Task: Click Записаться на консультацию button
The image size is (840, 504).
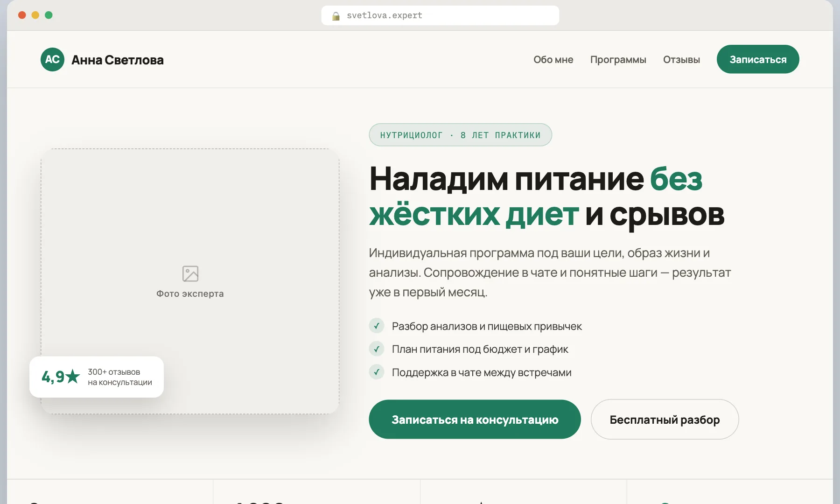Action: tap(475, 419)
